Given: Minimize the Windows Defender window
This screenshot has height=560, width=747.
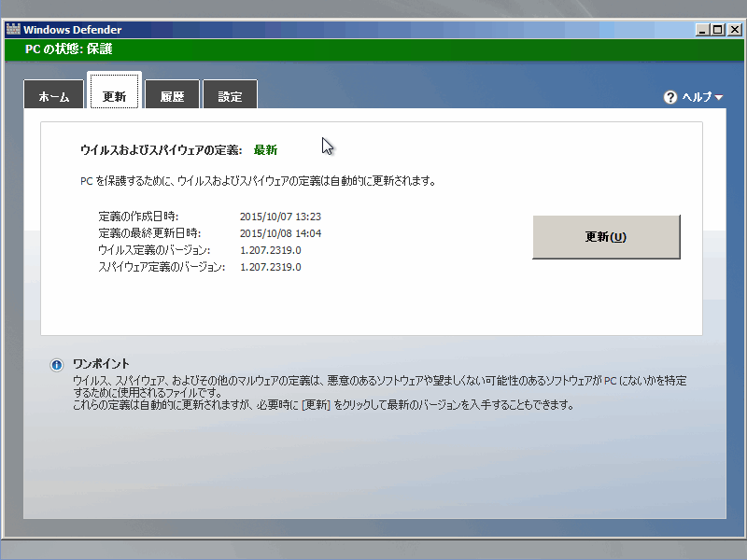Looking at the screenshot, I should pyautogui.click(x=702, y=30).
